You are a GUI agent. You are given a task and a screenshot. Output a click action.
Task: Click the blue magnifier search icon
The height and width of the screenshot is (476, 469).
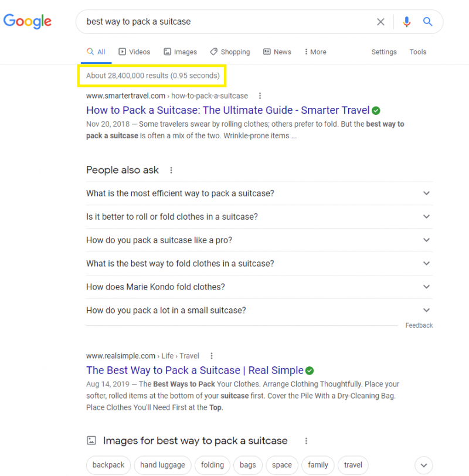click(428, 22)
